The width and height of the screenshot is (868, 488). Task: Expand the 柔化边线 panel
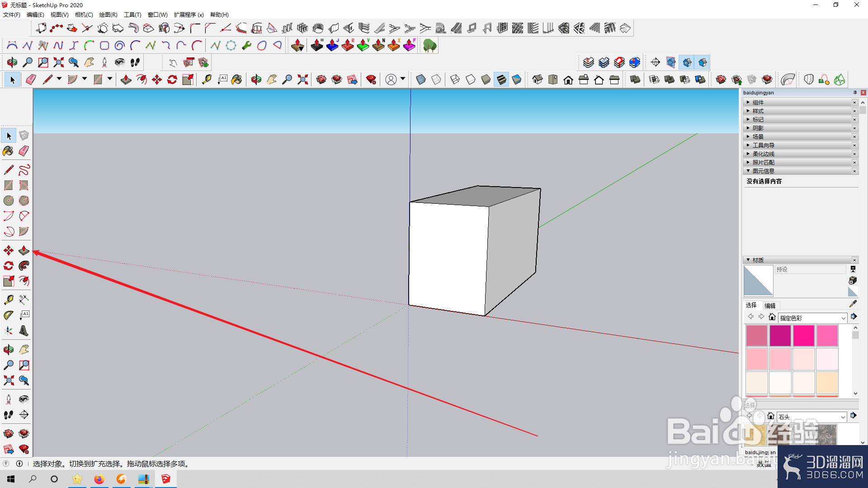coord(800,154)
